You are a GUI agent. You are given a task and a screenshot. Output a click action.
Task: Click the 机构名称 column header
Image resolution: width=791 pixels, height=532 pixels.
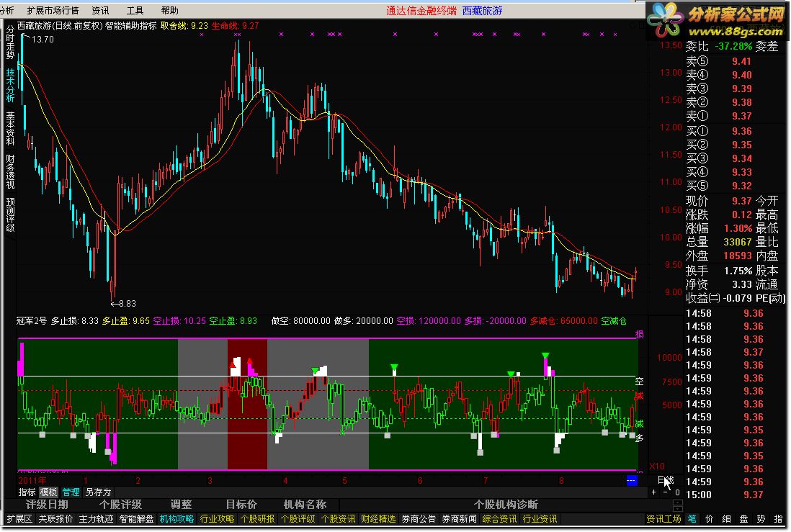click(x=305, y=505)
